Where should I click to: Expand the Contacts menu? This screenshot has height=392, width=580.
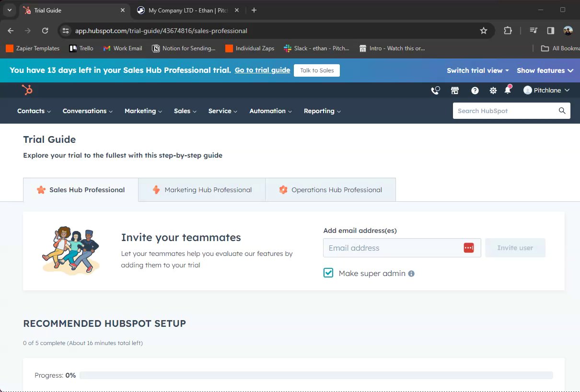tap(34, 111)
